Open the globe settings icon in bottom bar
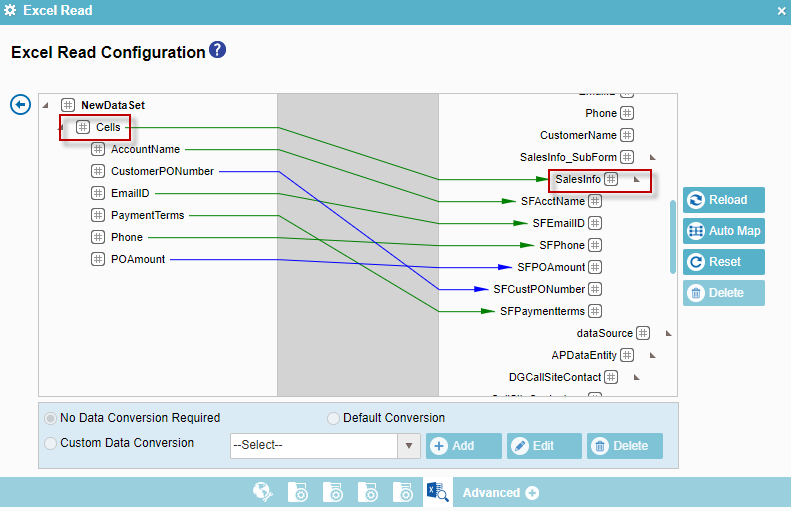The image size is (791, 511). 263,492
